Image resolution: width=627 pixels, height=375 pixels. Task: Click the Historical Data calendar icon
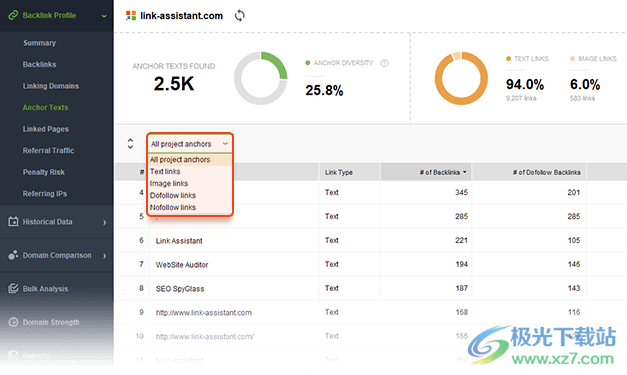13,221
